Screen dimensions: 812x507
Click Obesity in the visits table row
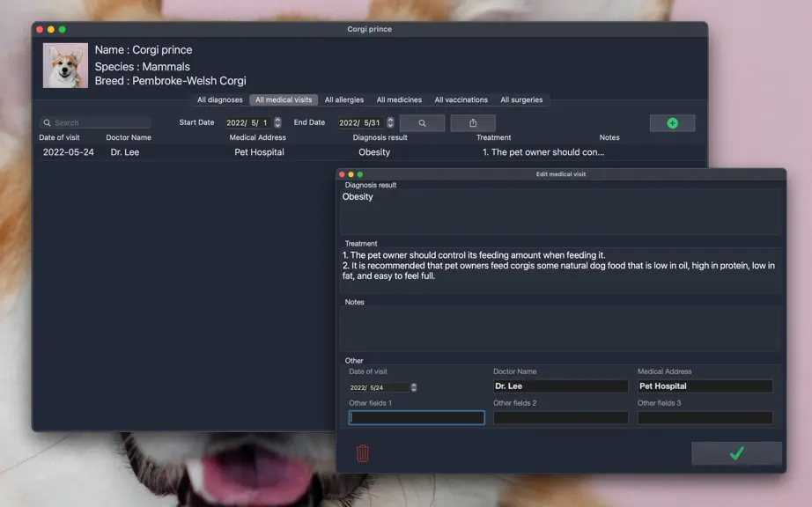pyautogui.click(x=374, y=152)
